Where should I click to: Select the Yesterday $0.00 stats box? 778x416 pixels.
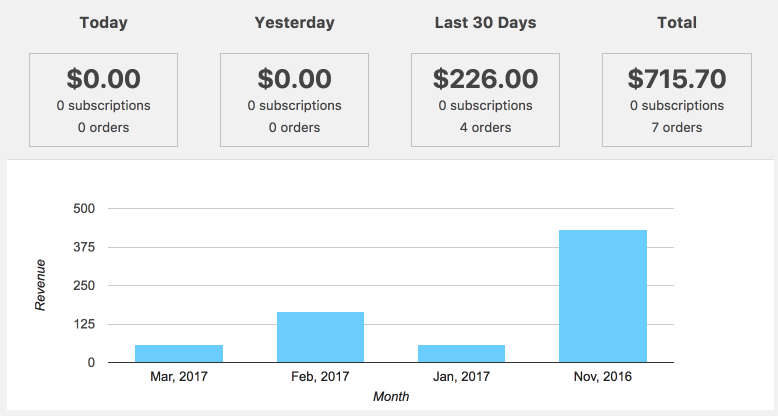[294, 100]
